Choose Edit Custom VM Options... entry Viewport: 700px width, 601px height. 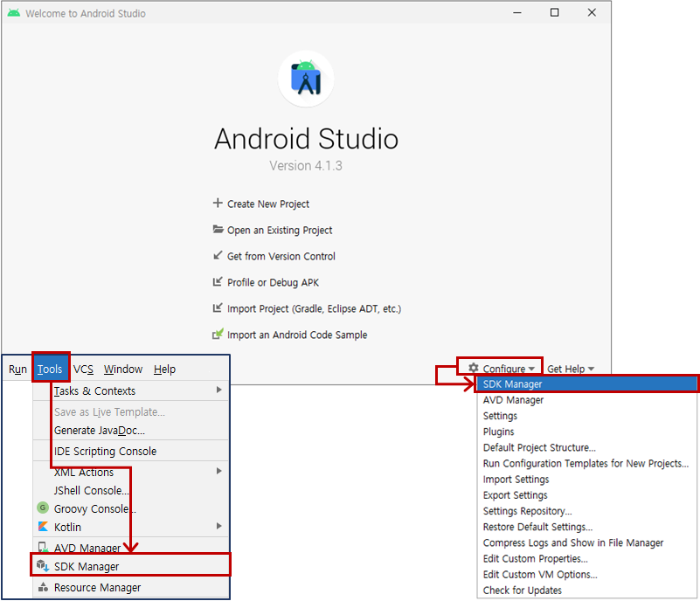tap(586, 574)
